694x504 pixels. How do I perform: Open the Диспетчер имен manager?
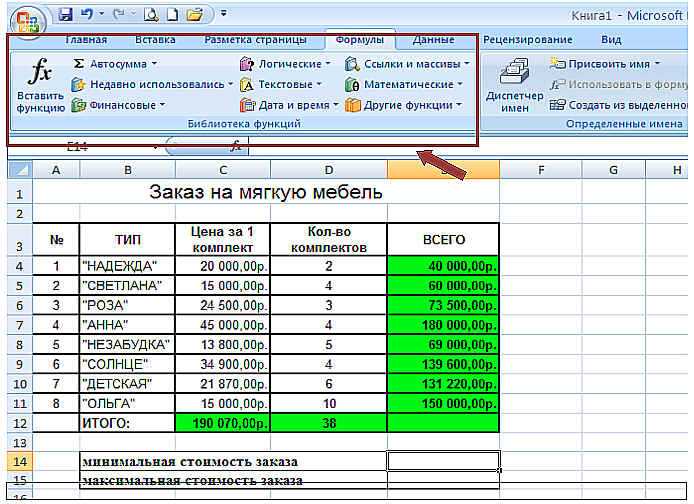tap(514, 85)
